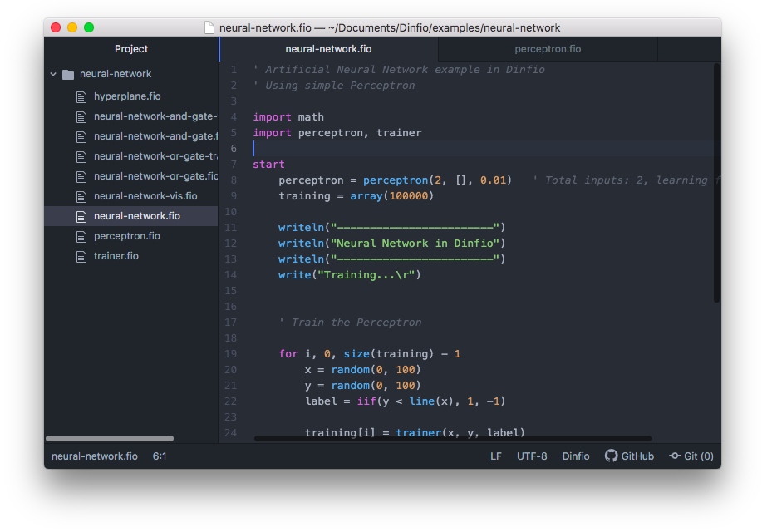Click line number 19 in the gutter
The image size is (767, 532).
[231, 354]
